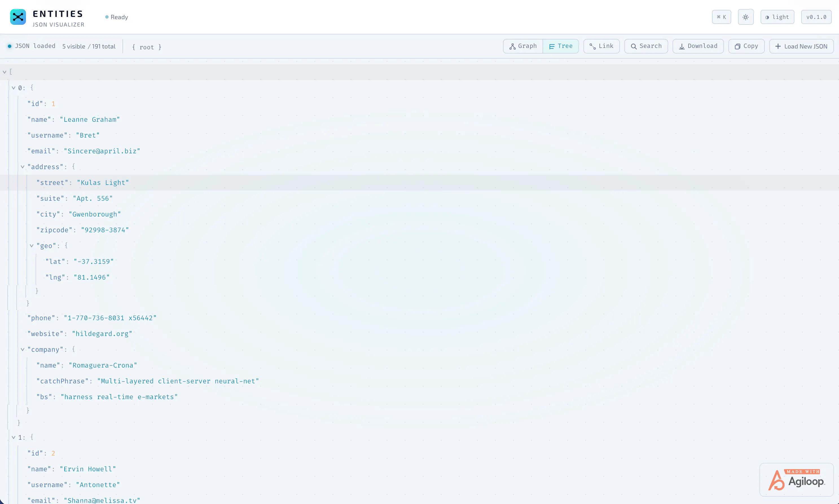This screenshot has height=504, width=839.
Task: Click the { root } breadcrumb
Action: click(147, 47)
